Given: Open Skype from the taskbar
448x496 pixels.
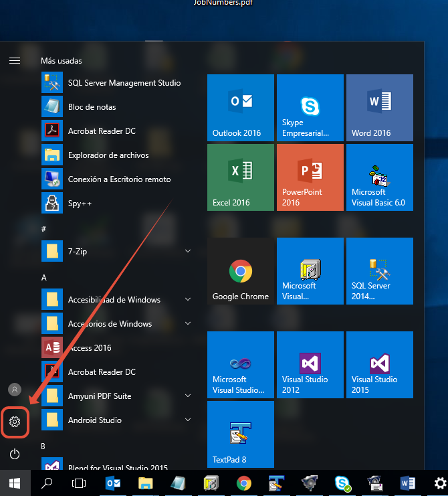Looking at the screenshot, I should pyautogui.click(x=342, y=483).
